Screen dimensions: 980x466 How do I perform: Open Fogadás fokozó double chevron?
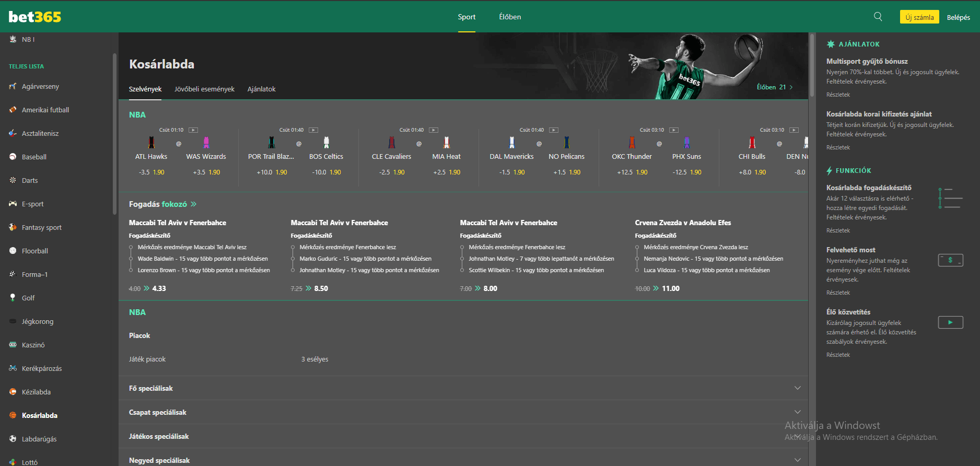click(x=194, y=204)
